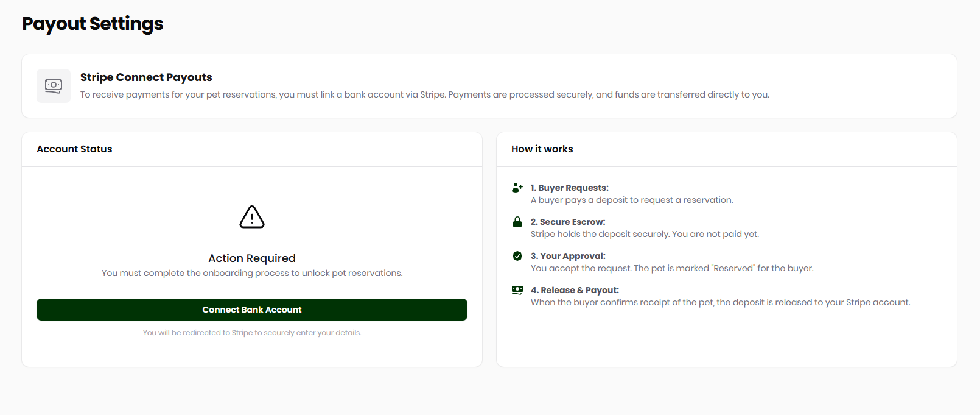Screen dimensions: 980x415
Task: Click the Secure Escrow padlock icon
Action: coord(517,222)
